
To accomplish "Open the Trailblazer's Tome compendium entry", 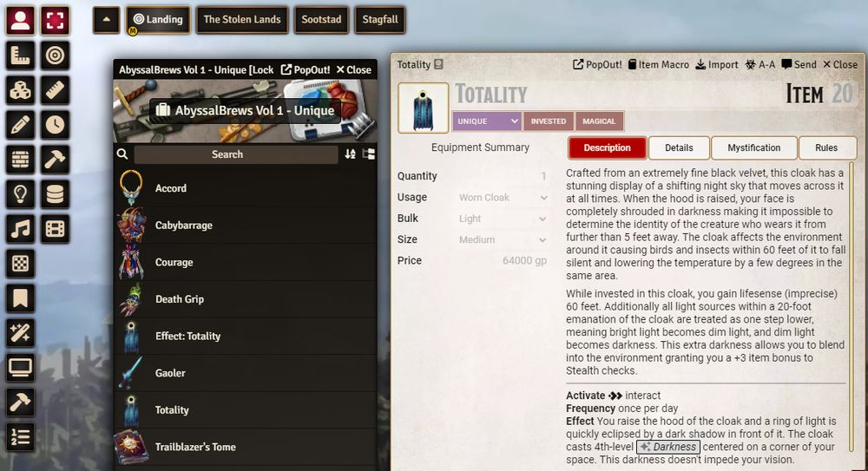I will coord(246,447).
